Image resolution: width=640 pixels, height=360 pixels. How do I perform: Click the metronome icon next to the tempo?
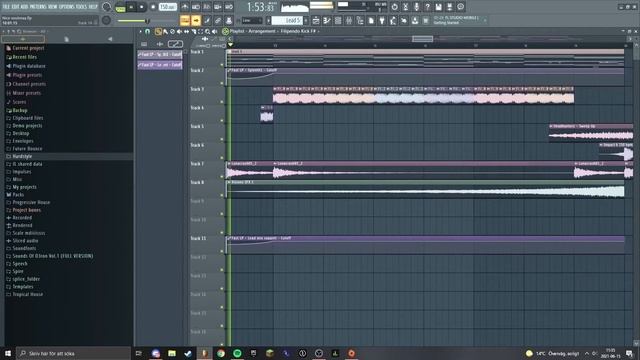[185, 7]
